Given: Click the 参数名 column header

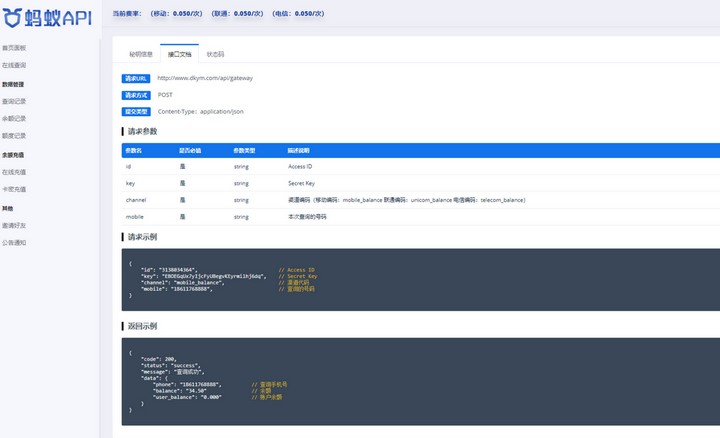Looking at the screenshot, I should click(134, 151).
